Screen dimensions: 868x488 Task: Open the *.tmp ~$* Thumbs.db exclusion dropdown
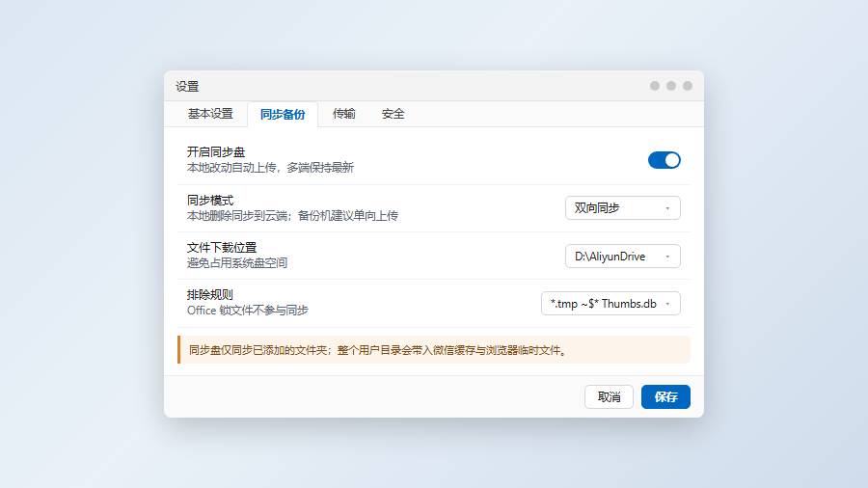pyautogui.click(x=610, y=304)
